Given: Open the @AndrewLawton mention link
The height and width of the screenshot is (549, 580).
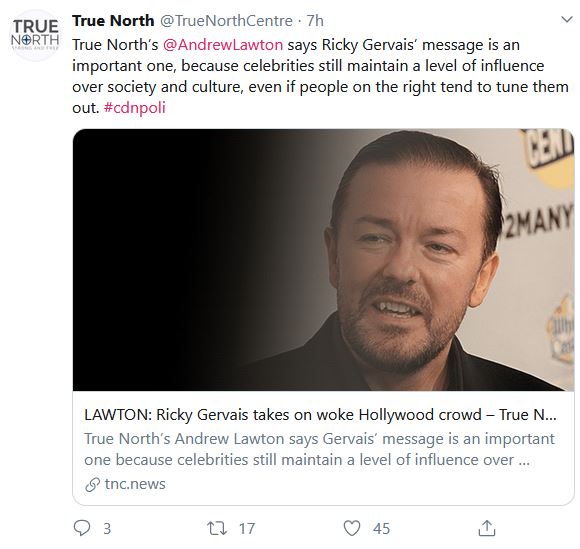Looking at the screenshot, I should click(x=223, y=45).
